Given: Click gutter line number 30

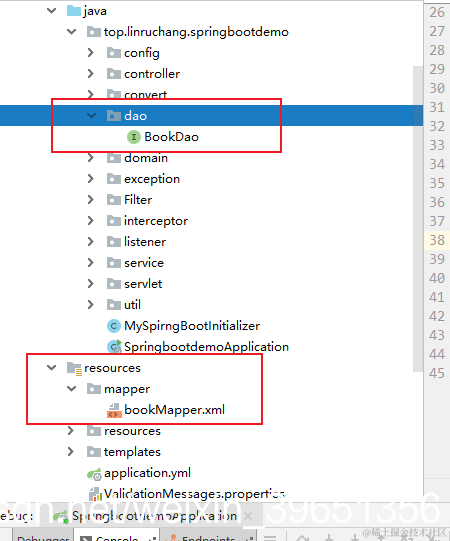Looking at the screenshot, I should (437, 88).
